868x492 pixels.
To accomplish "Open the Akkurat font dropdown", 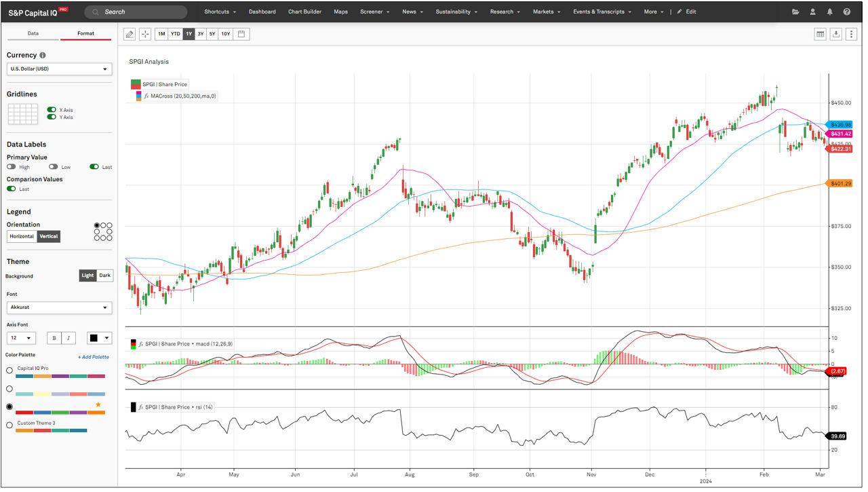I will point(59,307).
